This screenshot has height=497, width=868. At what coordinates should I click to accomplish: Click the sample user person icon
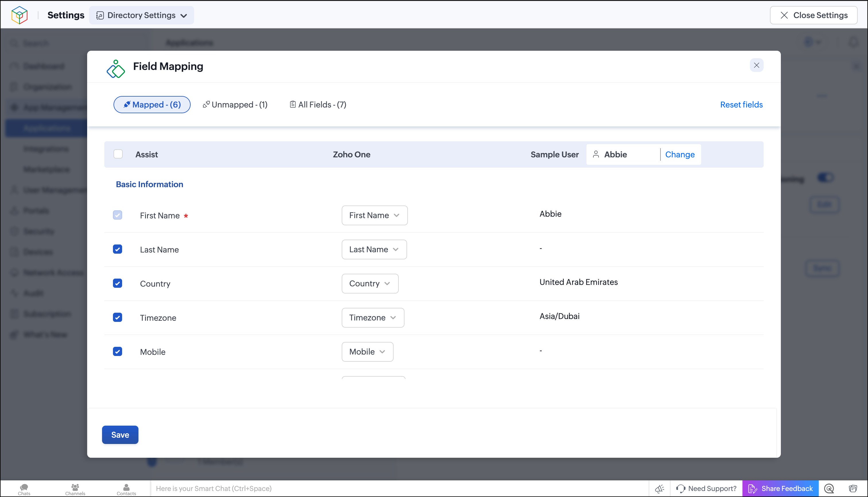click(x=596, y=154)
